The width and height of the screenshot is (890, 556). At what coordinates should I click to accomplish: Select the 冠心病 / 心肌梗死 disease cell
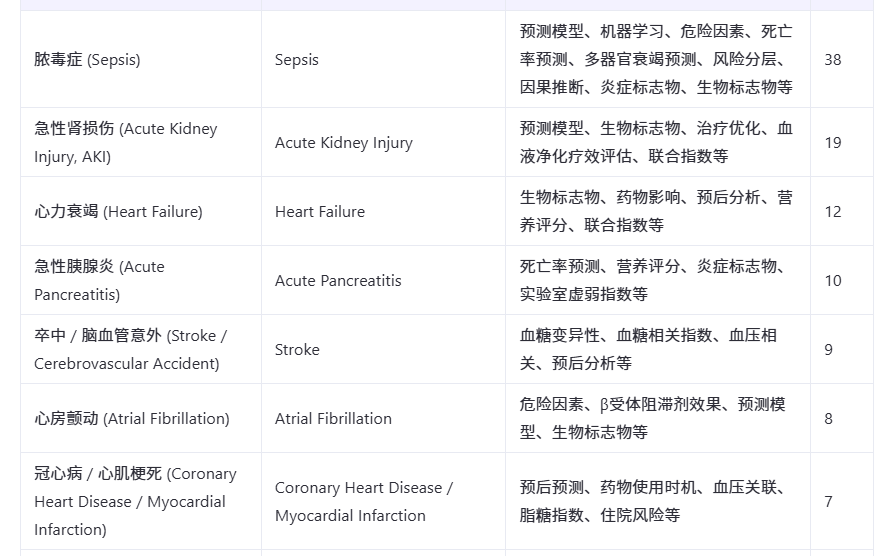click(141, 502)
